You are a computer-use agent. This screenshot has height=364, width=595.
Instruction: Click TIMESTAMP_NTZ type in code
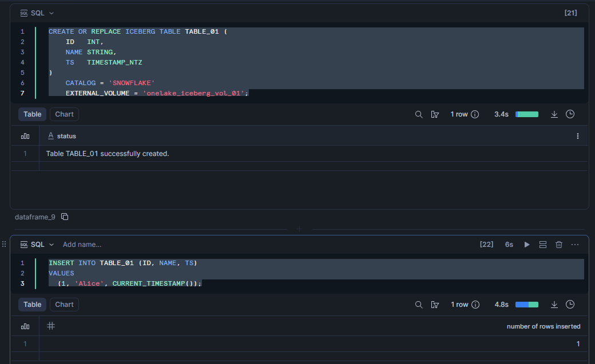pyautogui.click(x=114, y=62)
